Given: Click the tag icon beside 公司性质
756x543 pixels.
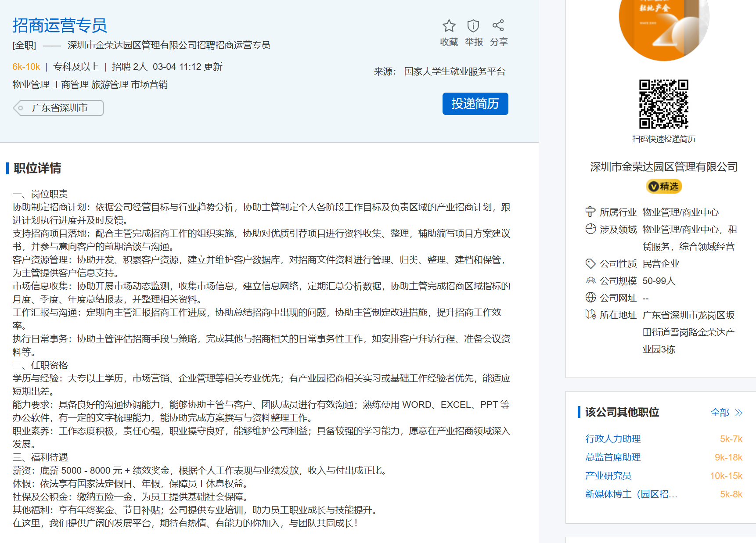Looking at the screenshot, I should coord(590,263).
